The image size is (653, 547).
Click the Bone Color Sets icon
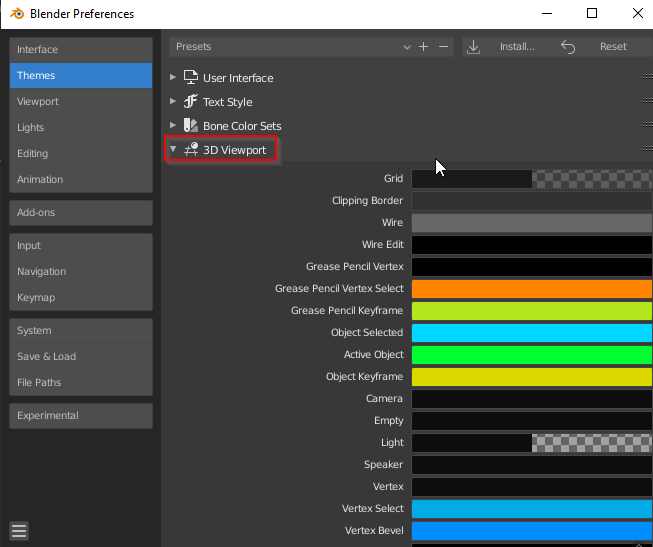tap(191, 126)
